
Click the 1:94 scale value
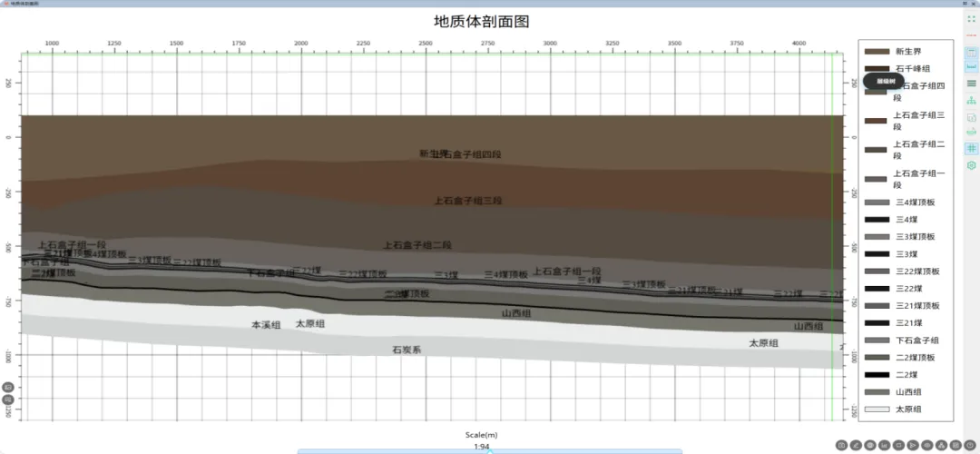481,447
